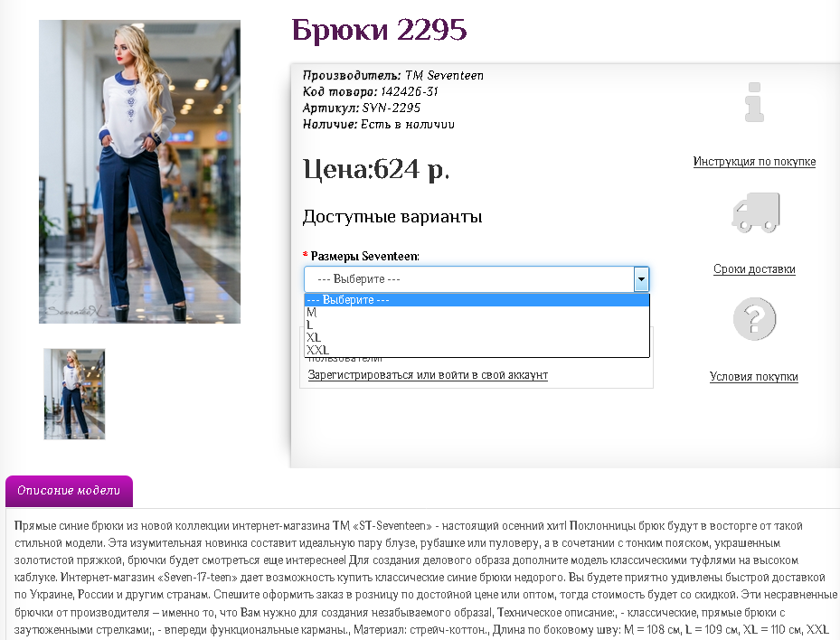Screen dimensions: 840x640
Task: Click the Размеры Seventeen select field
Action: point(477,279)
